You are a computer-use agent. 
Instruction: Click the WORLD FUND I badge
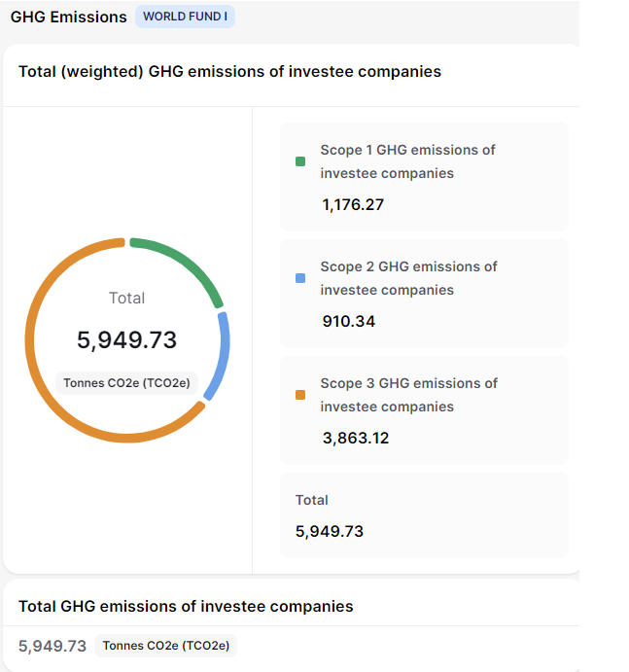tap(185, 17)
